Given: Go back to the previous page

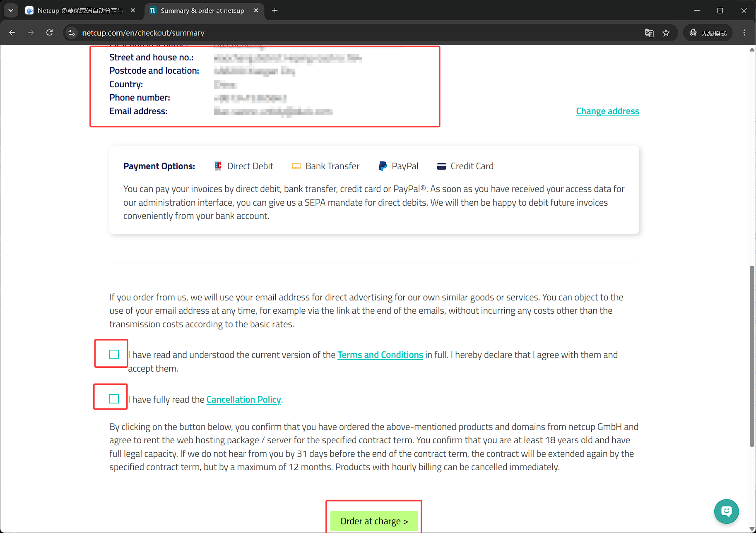Looking at the screenshot, I should point(12,33).
